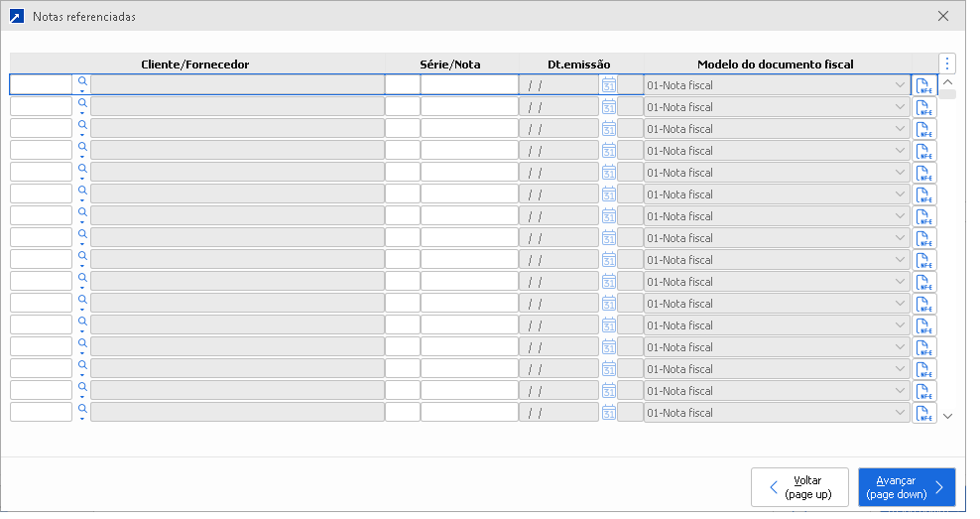Focus the first row's client code input field
The width and height of the screenshot is (980, 519).
pyautogui.click(x=41, y=85)
